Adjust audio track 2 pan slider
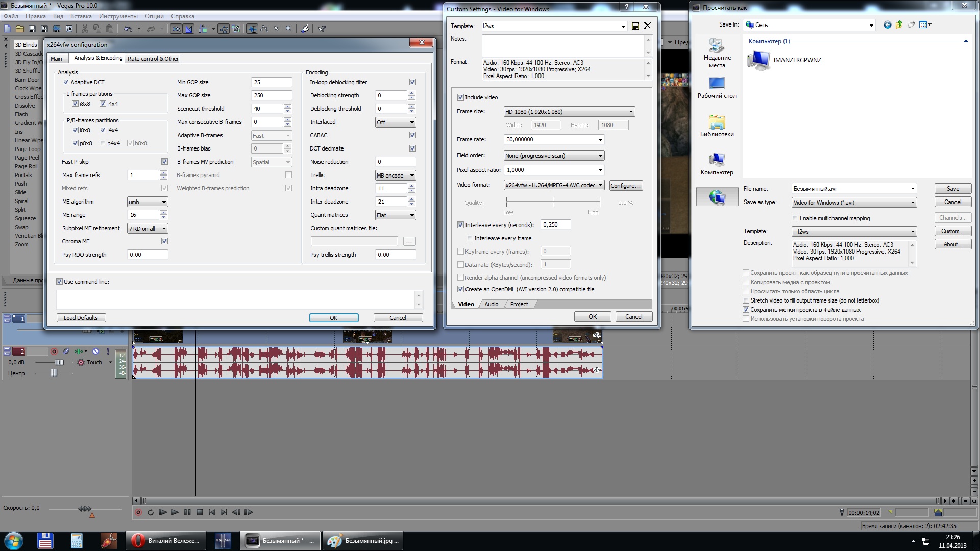The image size is (980, 551). click(x=54, y=373)
